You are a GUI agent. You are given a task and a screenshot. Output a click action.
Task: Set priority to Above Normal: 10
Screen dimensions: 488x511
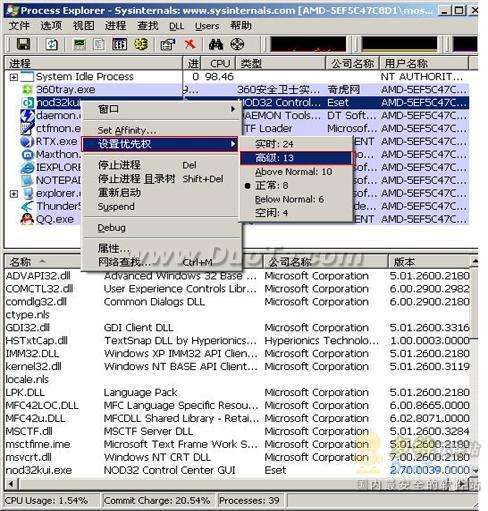[296, 172]
